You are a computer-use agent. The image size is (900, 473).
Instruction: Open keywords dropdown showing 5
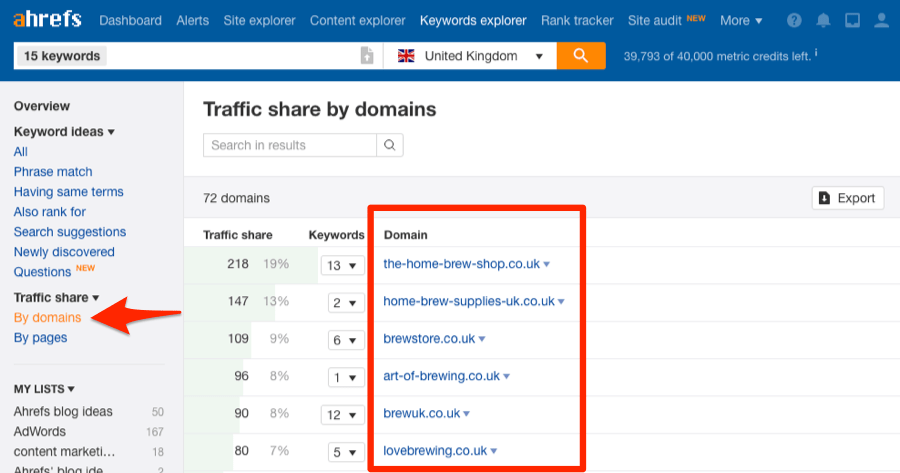tap(345, 452)
